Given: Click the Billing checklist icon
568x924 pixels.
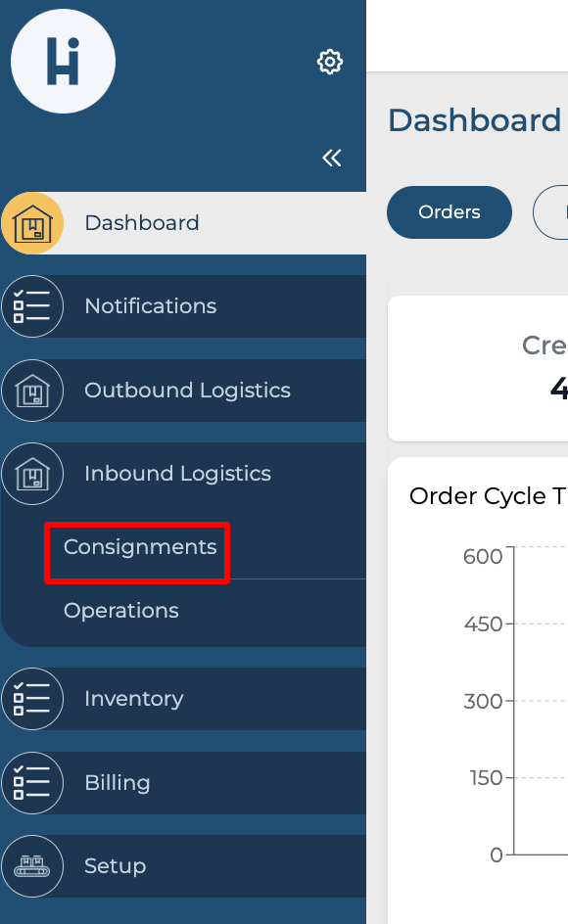Looking at the screenshot, I should pos(32,783).
